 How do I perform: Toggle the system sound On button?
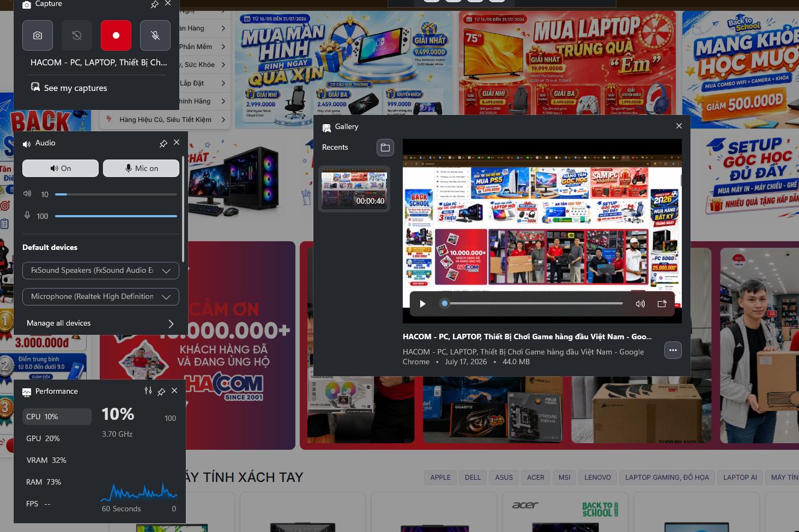(60, 168)
